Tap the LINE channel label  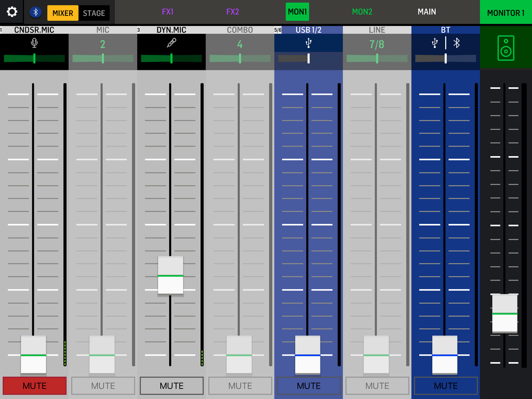tap(377, 30)
